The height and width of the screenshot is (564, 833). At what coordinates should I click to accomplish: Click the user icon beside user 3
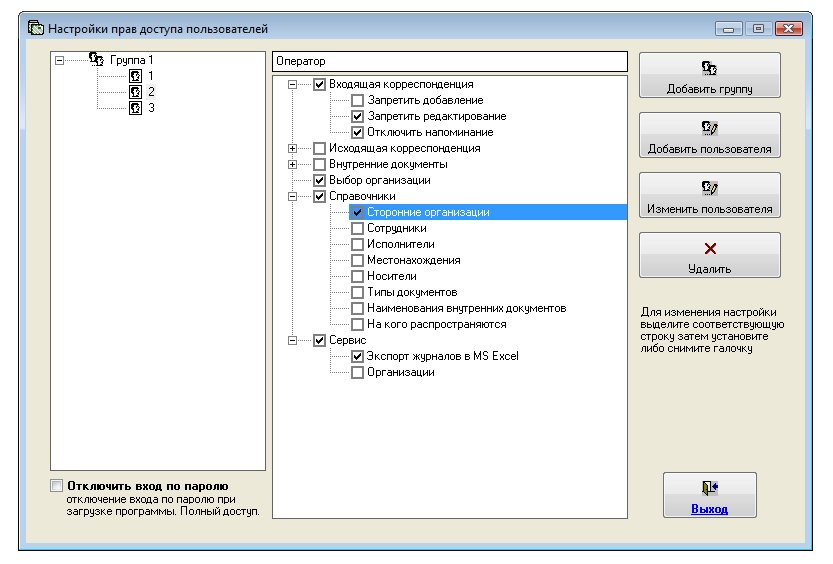pyautogui.click(x=135, y=108)
